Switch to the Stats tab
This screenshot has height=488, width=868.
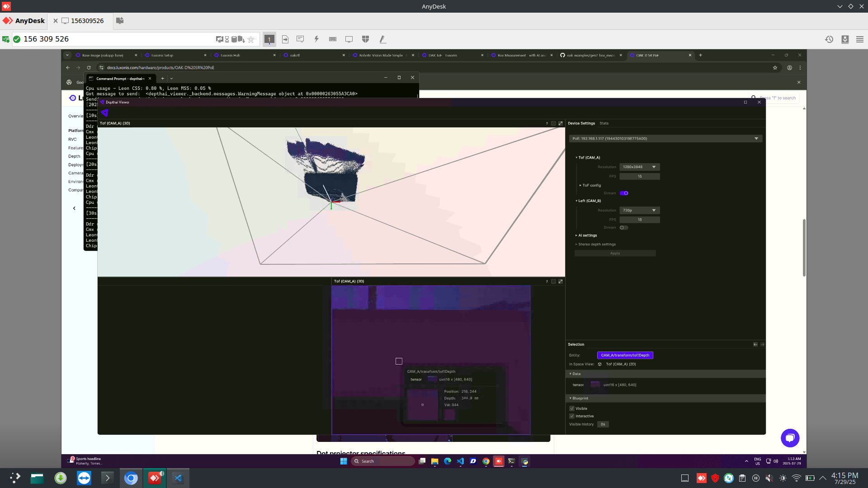click(604, 123)
